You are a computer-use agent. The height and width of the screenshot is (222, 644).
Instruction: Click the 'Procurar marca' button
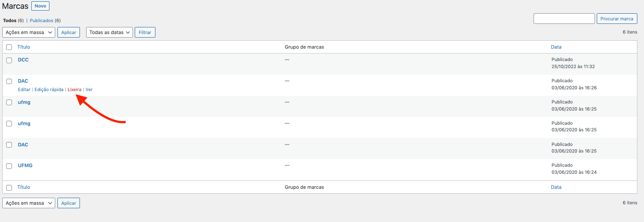[617, 19]
